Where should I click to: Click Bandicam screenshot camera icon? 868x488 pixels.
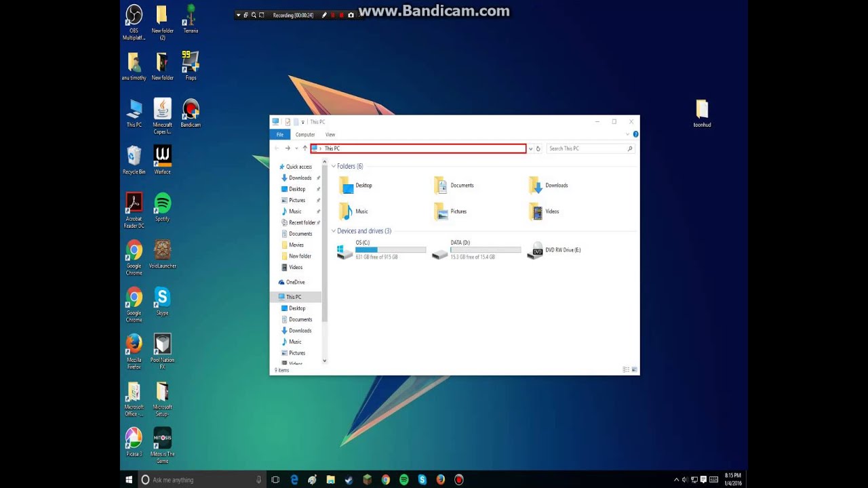tap(351, 15)
